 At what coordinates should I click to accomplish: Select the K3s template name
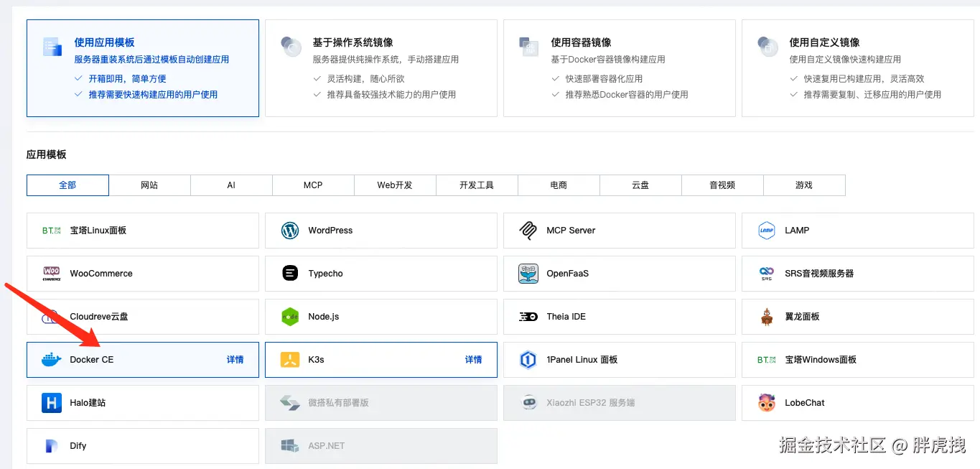pyautogui.click(x=317, y=360)
